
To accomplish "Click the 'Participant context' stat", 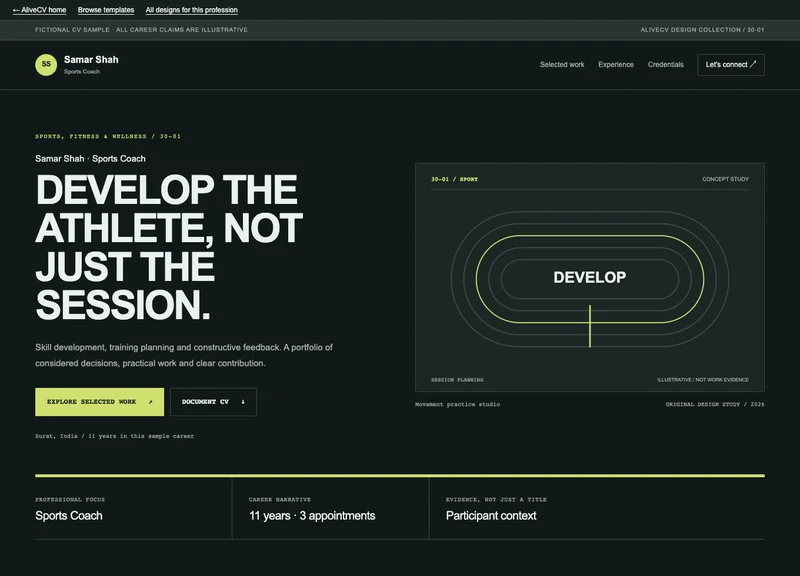I will pyautogui.click(x=491, y=516).
